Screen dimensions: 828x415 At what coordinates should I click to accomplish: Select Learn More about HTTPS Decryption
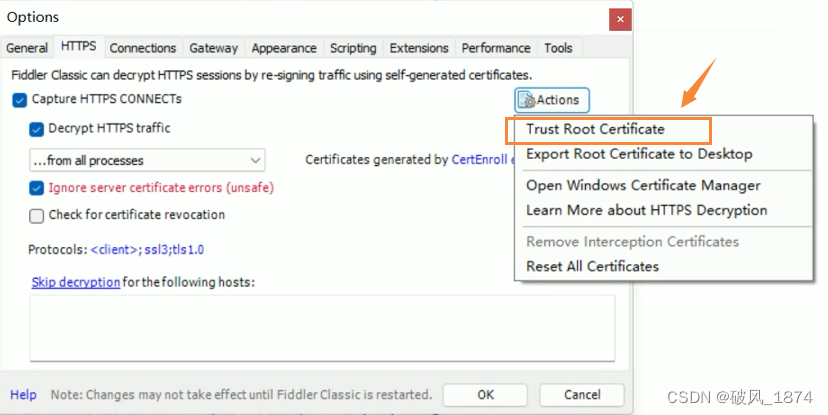tap(646, 210)
